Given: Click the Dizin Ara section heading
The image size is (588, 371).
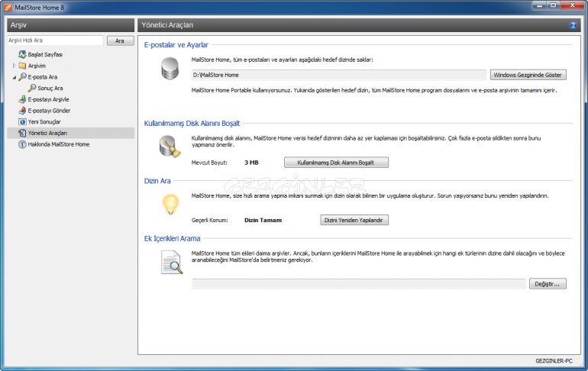Looking at the screenshot, I should pyautogui.click(x=157, y=181).
